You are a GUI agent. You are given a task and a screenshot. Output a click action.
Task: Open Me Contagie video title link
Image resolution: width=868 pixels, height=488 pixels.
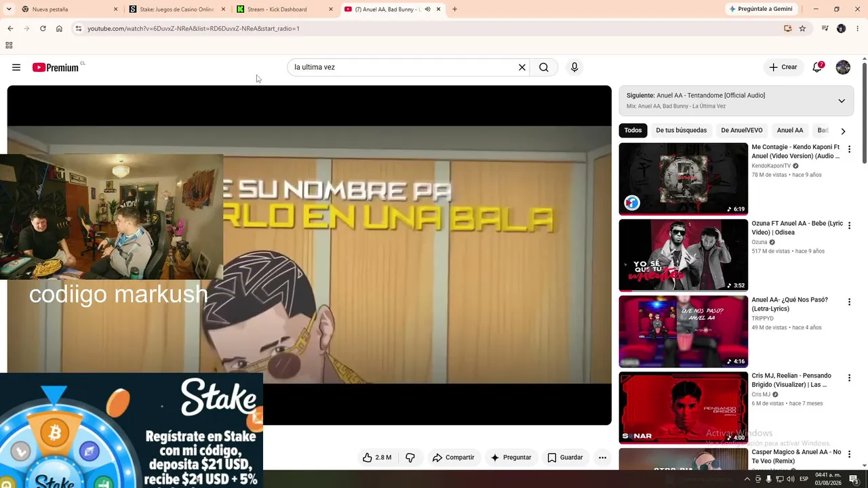click(x=795, y=151)
